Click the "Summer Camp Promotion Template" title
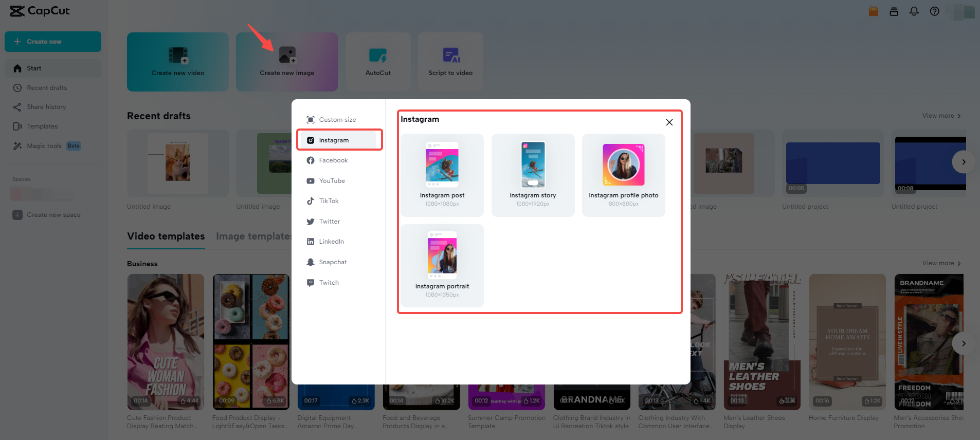The height and width of the screenshot is (440, 980). tap(506, 422)
